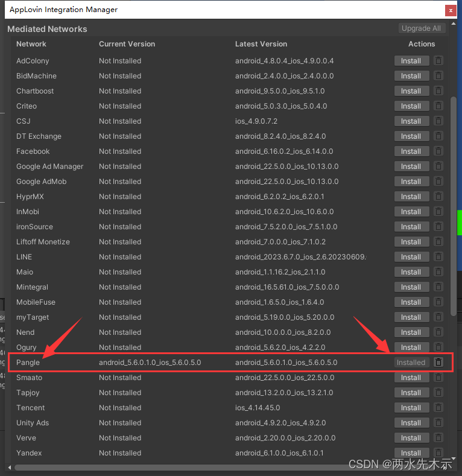
Task: Click the delete icon in HyprMX row
Action: click(x=438, y=197)
